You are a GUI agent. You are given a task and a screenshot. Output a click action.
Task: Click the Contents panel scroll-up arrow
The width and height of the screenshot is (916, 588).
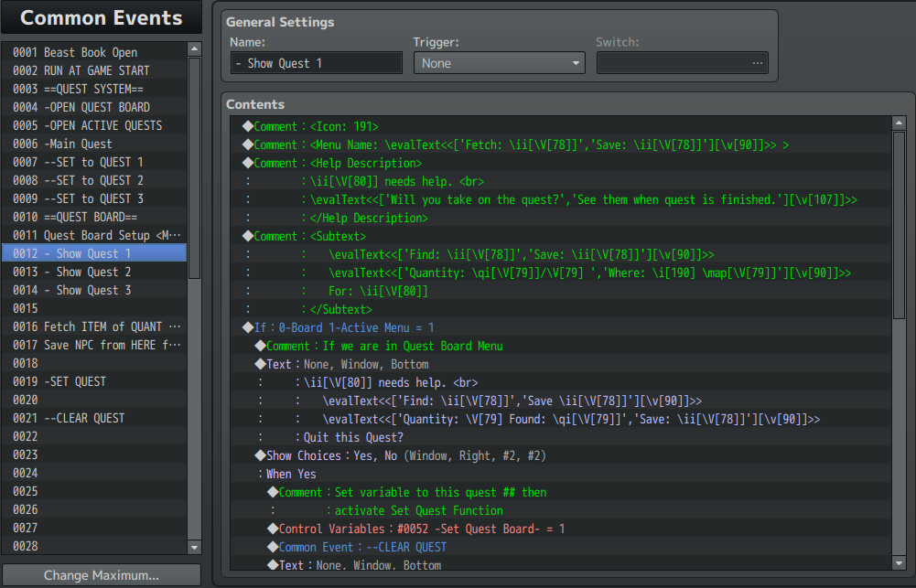coord(899,123)
